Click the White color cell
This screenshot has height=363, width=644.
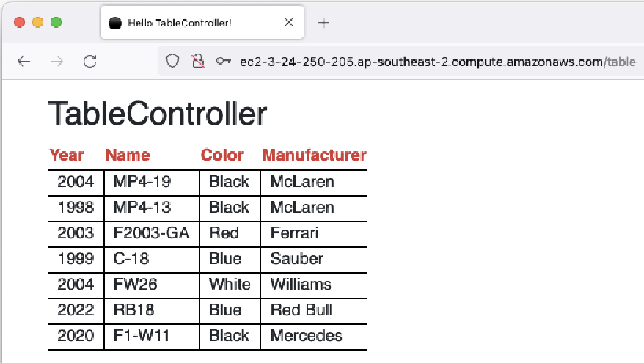pyautogui.click(x=230, y=285)
